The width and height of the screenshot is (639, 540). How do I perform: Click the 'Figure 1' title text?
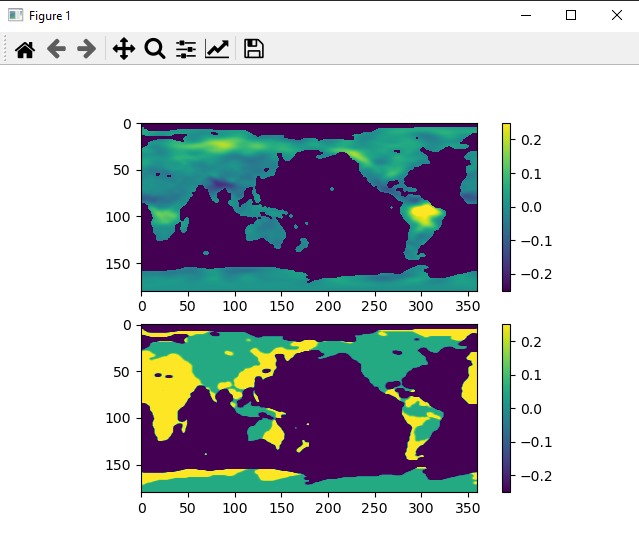click(50, 16)
